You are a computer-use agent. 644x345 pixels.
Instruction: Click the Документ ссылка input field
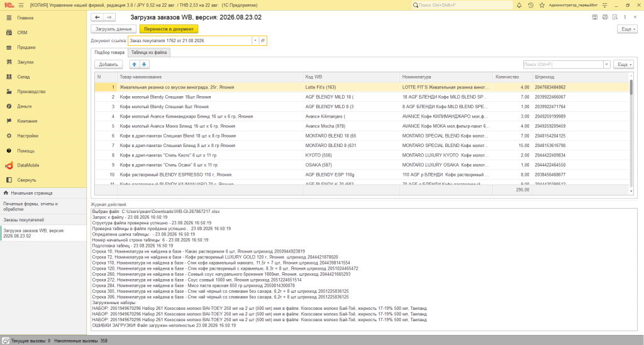pos(190,41)
